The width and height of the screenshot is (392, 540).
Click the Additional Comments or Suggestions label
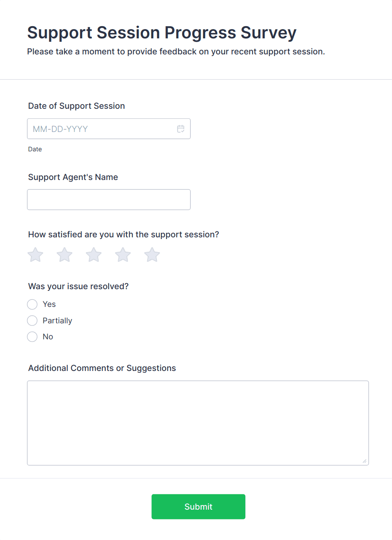[x=102, y=368]
